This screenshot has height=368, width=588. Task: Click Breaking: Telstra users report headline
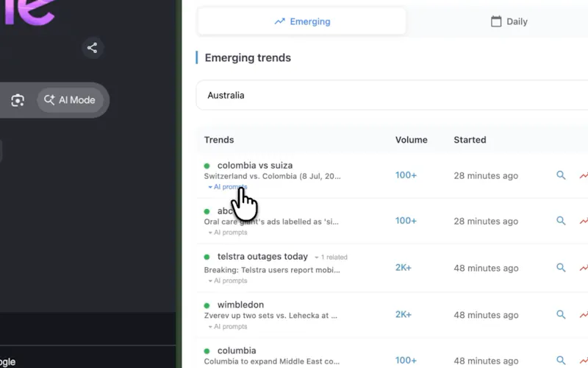click(272, 270)
